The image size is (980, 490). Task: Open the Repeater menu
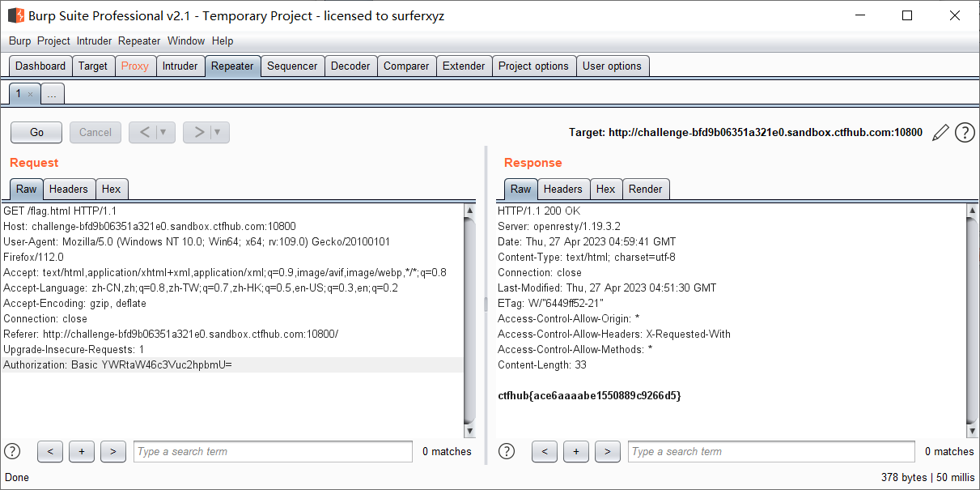click(139, 40)
